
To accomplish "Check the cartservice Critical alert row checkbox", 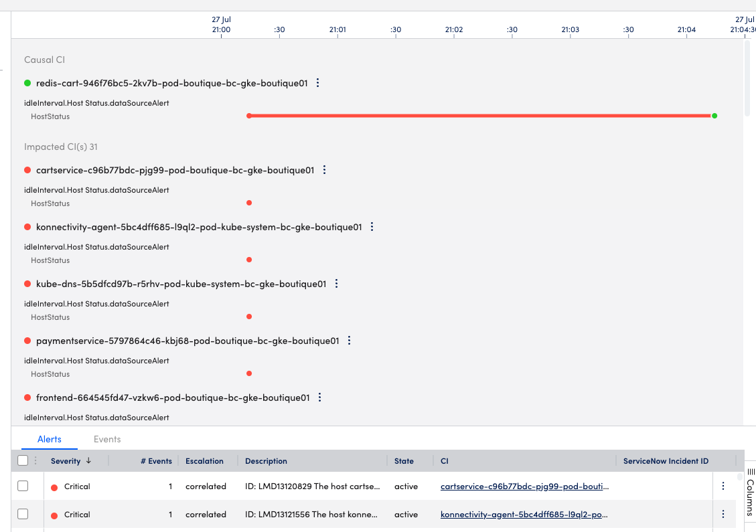I will click(23, 486).
